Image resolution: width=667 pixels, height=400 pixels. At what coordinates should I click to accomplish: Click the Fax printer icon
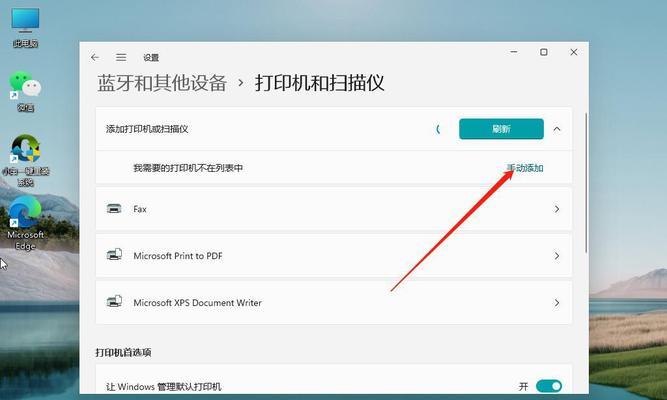click(114, 209)
